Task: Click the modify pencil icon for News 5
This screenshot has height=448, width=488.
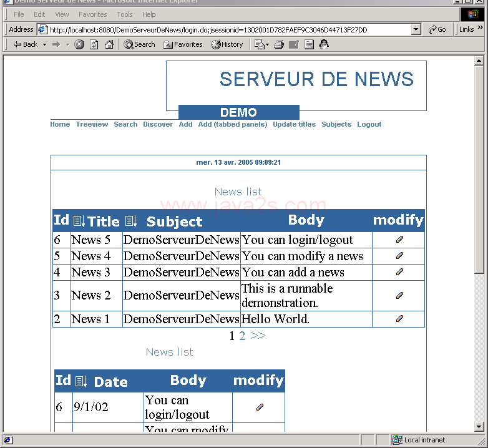Action: click(x=399, y=240)
